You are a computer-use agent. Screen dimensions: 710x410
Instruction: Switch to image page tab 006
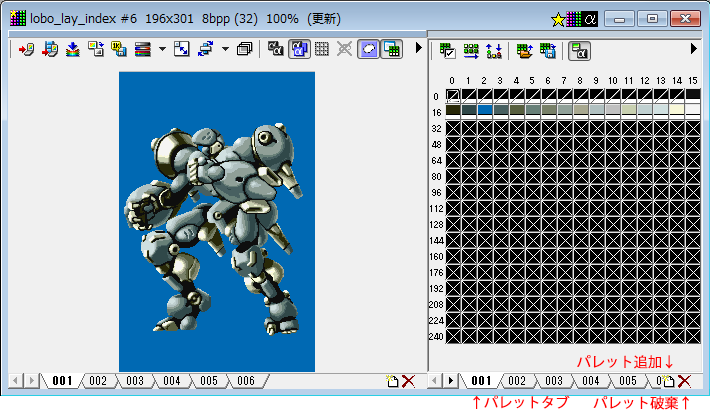tap(246, 381)
